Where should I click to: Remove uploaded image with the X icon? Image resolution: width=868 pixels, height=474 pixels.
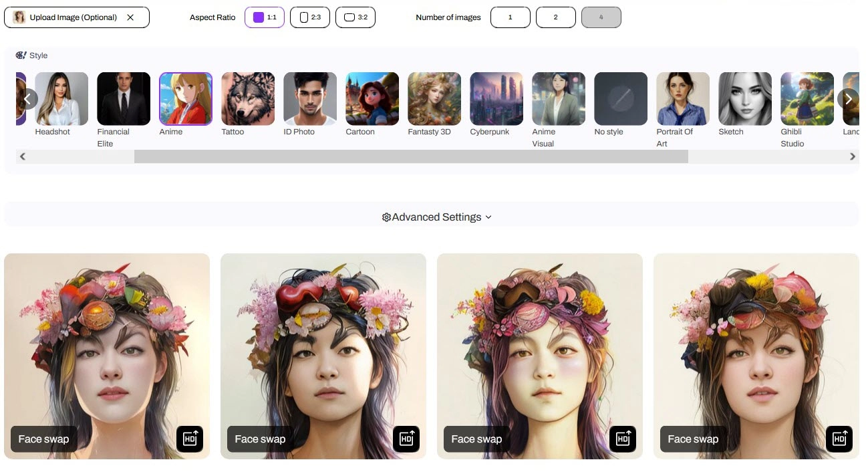point(130,17)
